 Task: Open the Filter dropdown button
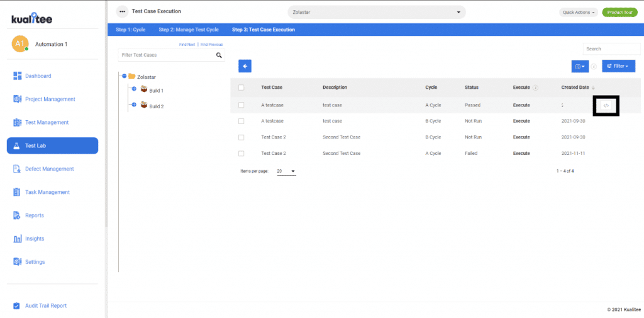coord(618,65)
